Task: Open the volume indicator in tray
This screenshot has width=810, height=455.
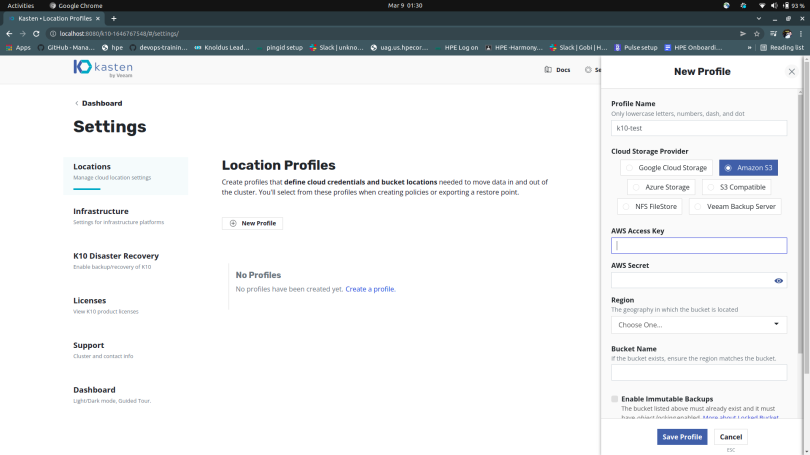Action: (774, 6)
